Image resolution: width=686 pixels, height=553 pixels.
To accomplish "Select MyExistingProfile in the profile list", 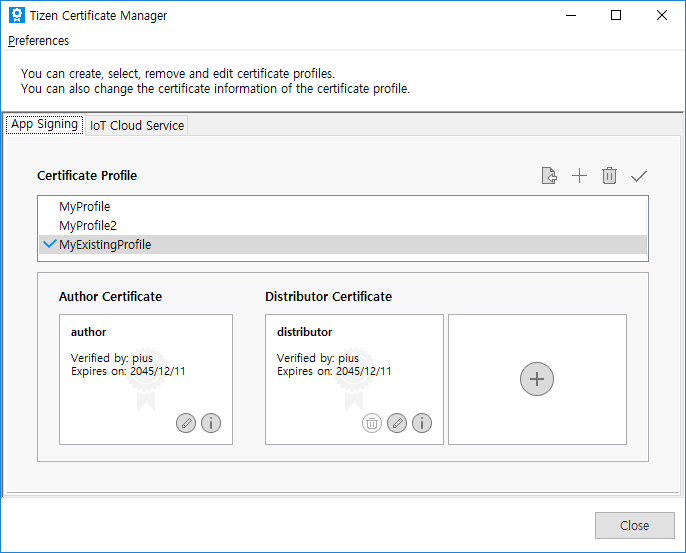I will 105,244.
